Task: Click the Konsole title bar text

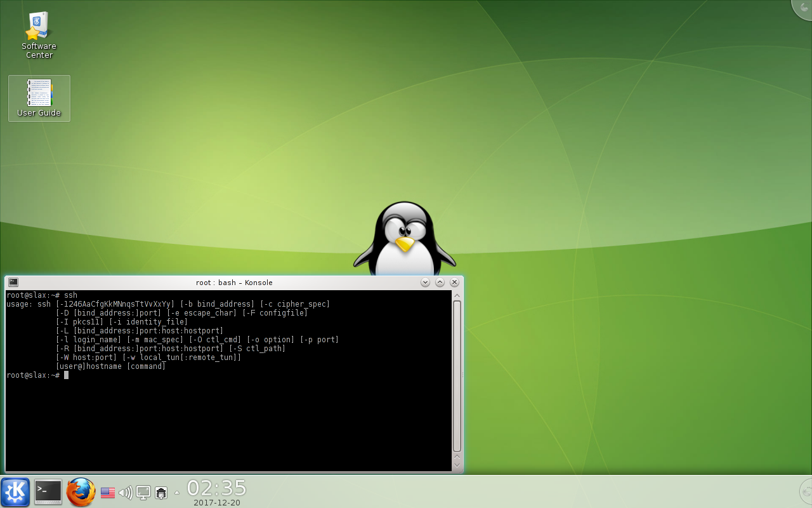Action: [x=234, y=283]
